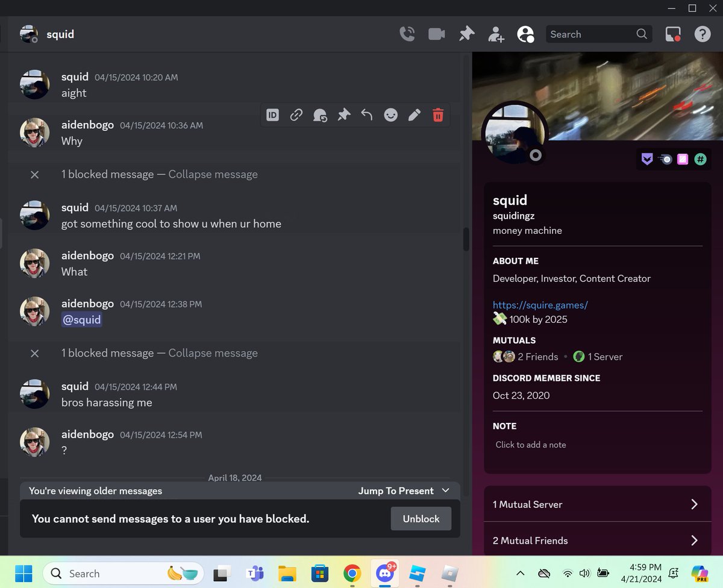Open Roblox Player from taskbar
The width and height of the screenshot is (723, 588).
coord(450,573)
